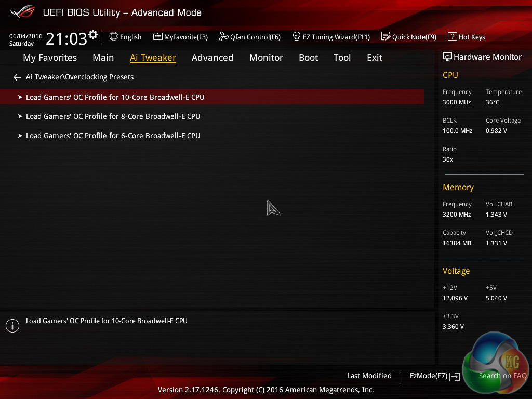Click the Ai Tweaker\Overclocking Presets breadcrumb

tap(79, 77)
